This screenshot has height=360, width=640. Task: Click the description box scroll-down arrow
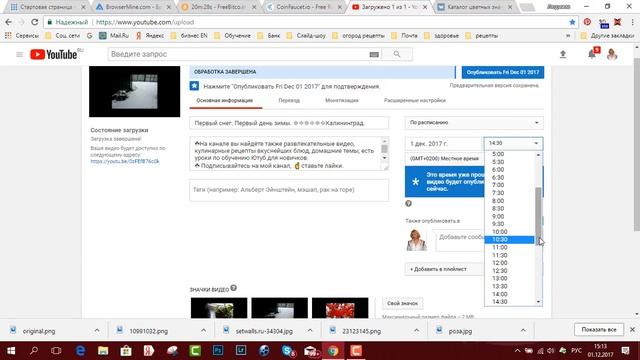coord(384,158)
